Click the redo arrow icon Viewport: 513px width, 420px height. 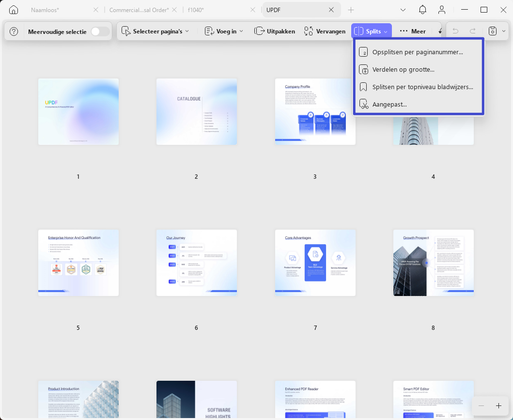(472, 31)
